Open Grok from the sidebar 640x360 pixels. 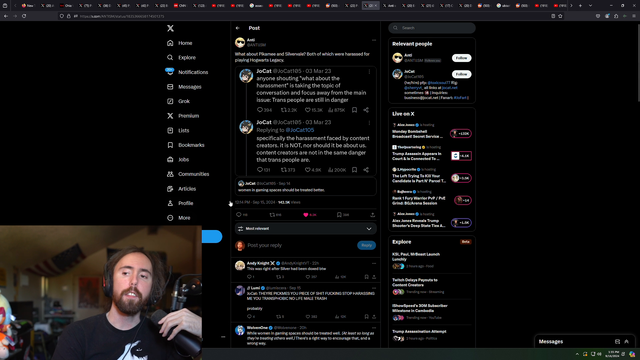[178, 101]
